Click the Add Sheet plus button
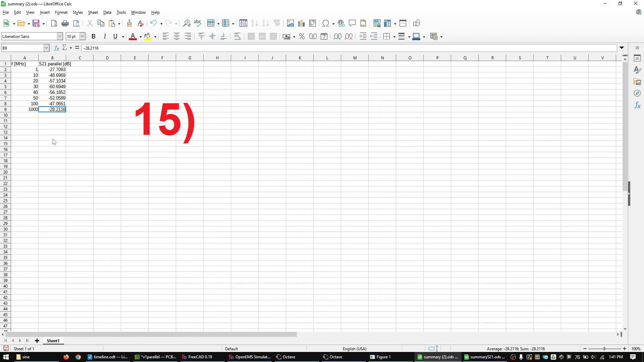This screenshot has height=362, width=644. pos(37,340)
